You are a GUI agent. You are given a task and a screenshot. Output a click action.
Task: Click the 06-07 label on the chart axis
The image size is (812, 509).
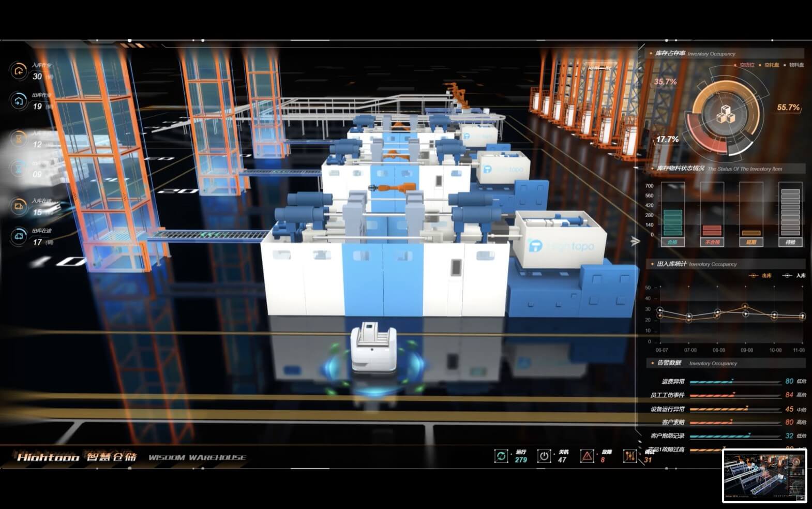tap(661, 350)
